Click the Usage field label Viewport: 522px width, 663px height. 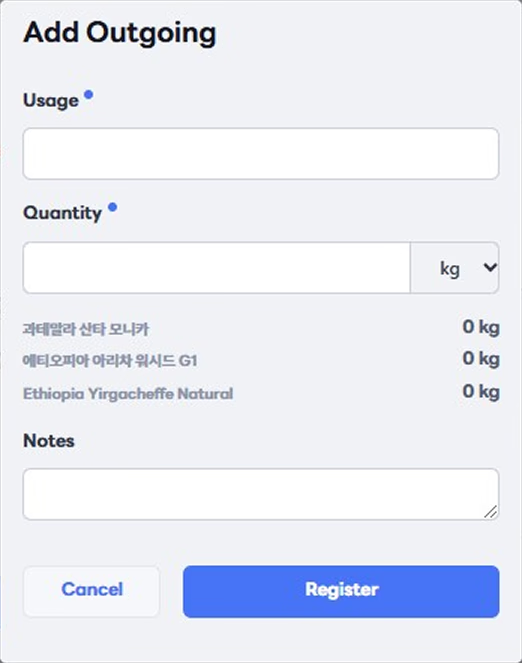[x=51, y=101]
